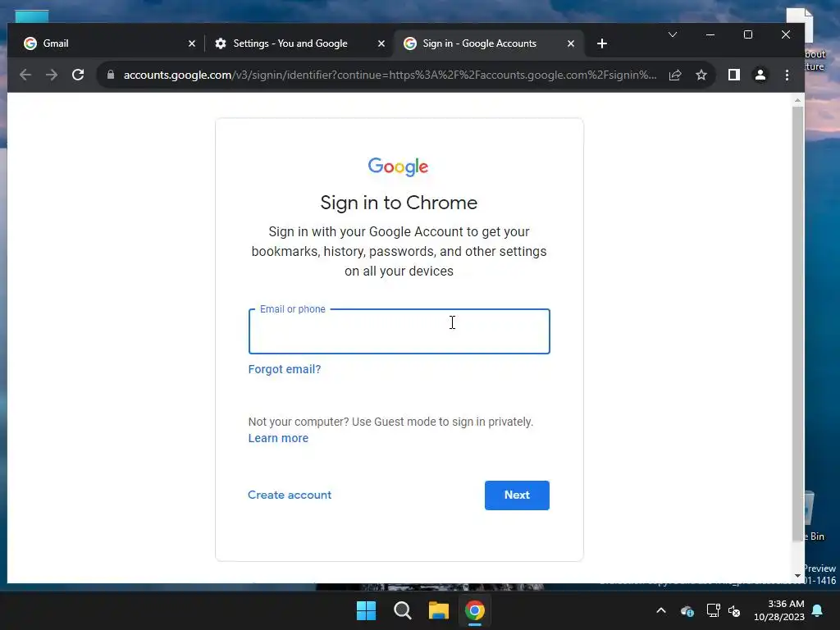Maximize the Chrome window
The width and height of the screenshot is (840, 630).
pyautogui.click(x=748, y=34)
